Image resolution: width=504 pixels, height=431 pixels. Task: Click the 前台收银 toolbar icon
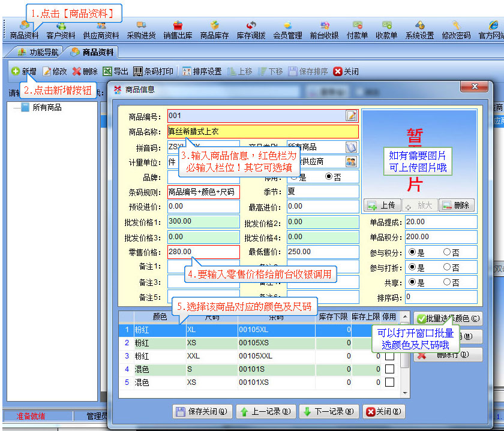coord(325,30)
